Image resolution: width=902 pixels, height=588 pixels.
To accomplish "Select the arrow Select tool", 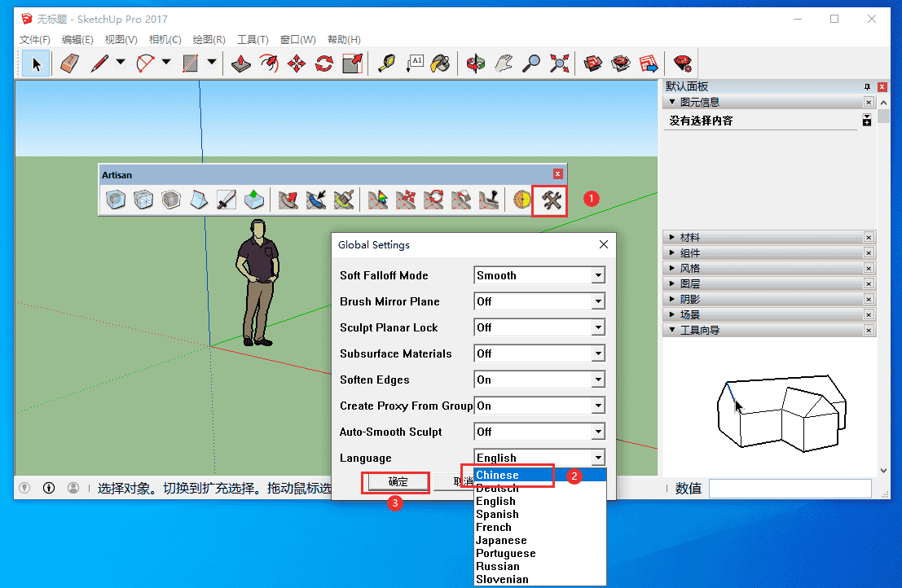I will 36,64.
